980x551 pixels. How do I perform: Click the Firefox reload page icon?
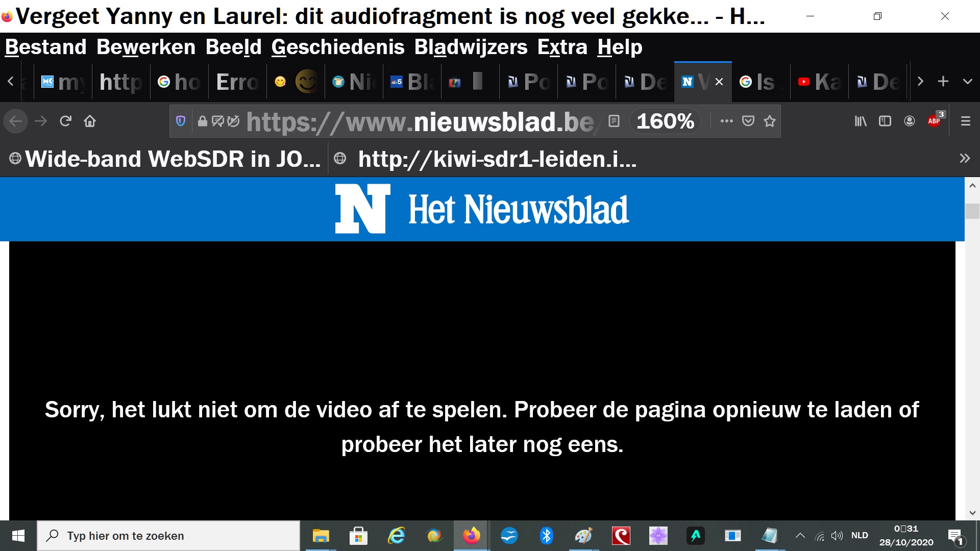[x=65, y=121]
